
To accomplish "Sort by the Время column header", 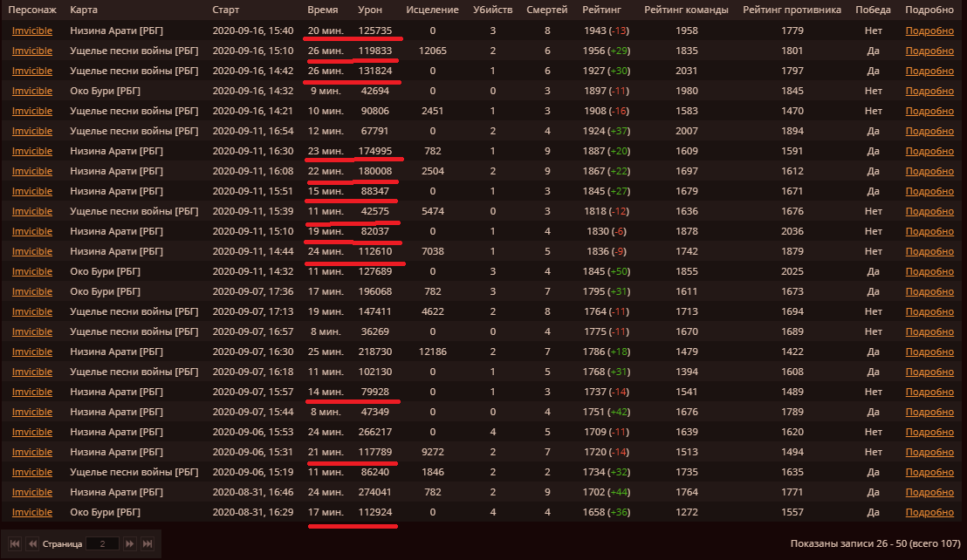I will coord(323,10).
